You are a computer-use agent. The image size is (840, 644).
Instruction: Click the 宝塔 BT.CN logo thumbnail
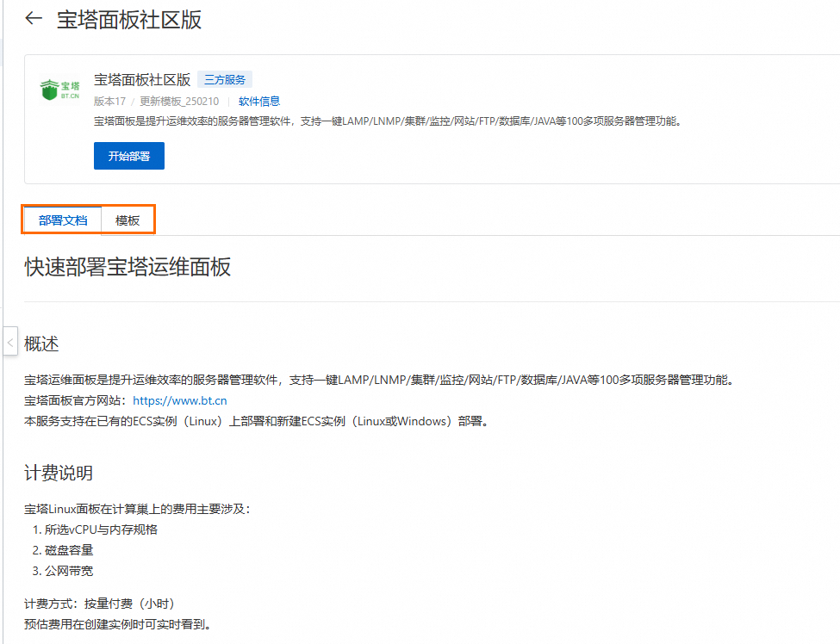click(x=60, y=90)
